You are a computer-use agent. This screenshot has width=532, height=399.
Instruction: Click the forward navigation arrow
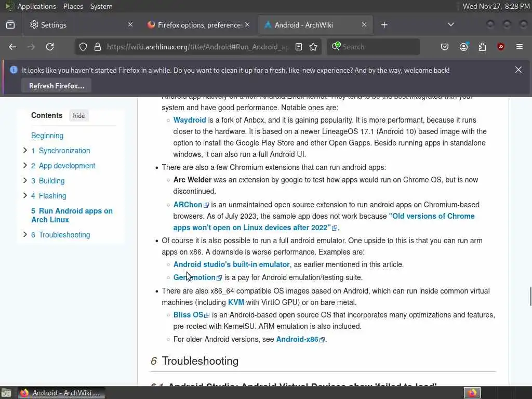tap(31, 47)
